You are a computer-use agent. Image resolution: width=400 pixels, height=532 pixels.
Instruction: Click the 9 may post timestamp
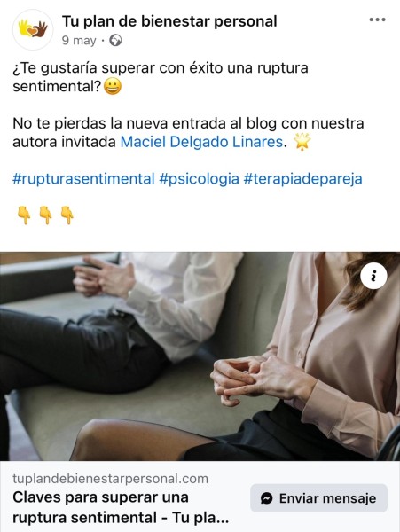coord(79,41)
